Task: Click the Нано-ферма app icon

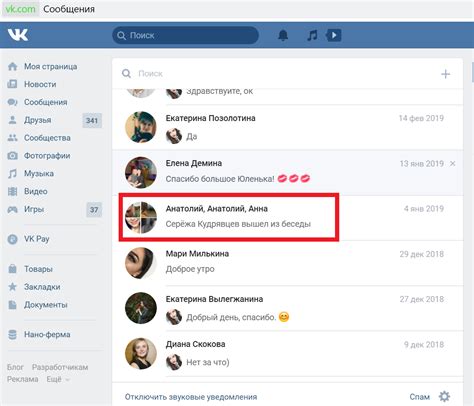Action: coord(12,334)
